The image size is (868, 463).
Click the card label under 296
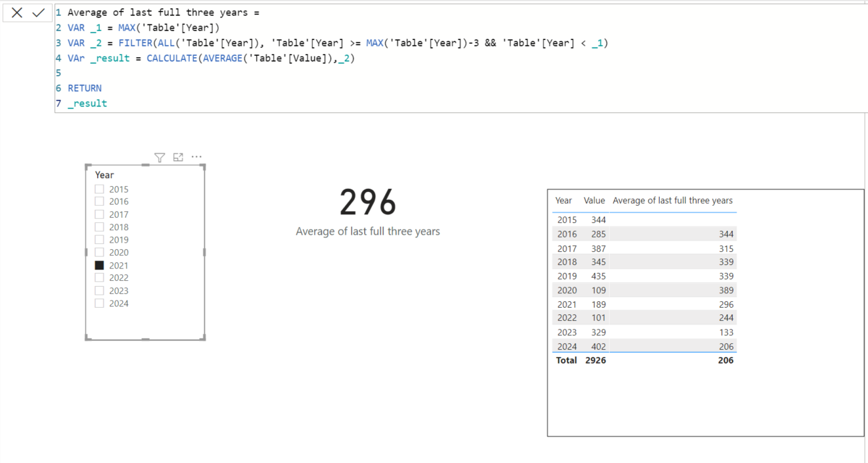[x=368, y=231]
